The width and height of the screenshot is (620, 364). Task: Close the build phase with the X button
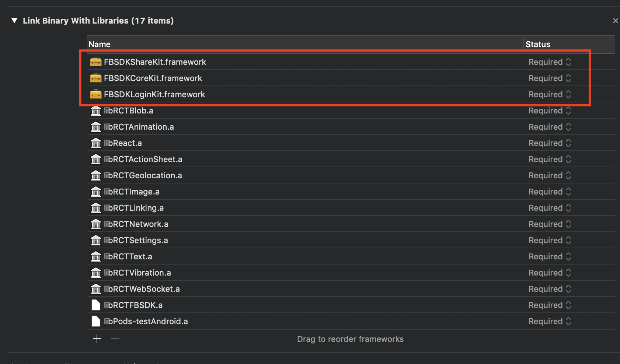pyautogui.click(x=615, y=21)
